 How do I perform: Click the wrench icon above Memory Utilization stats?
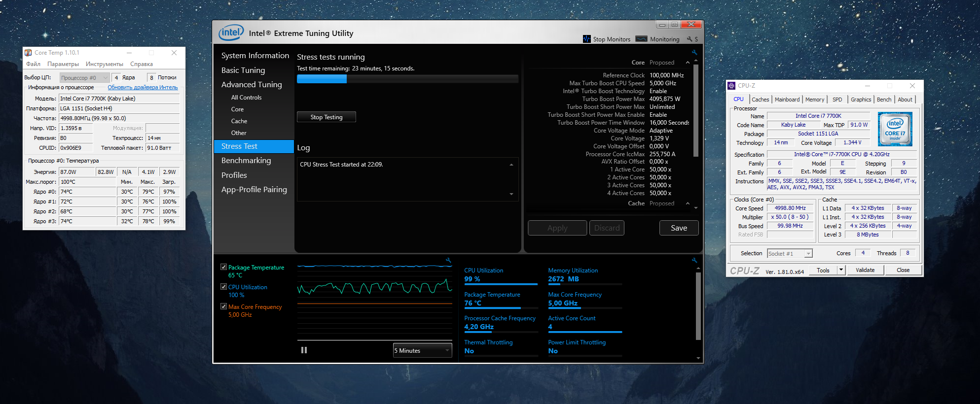point(694,260)
